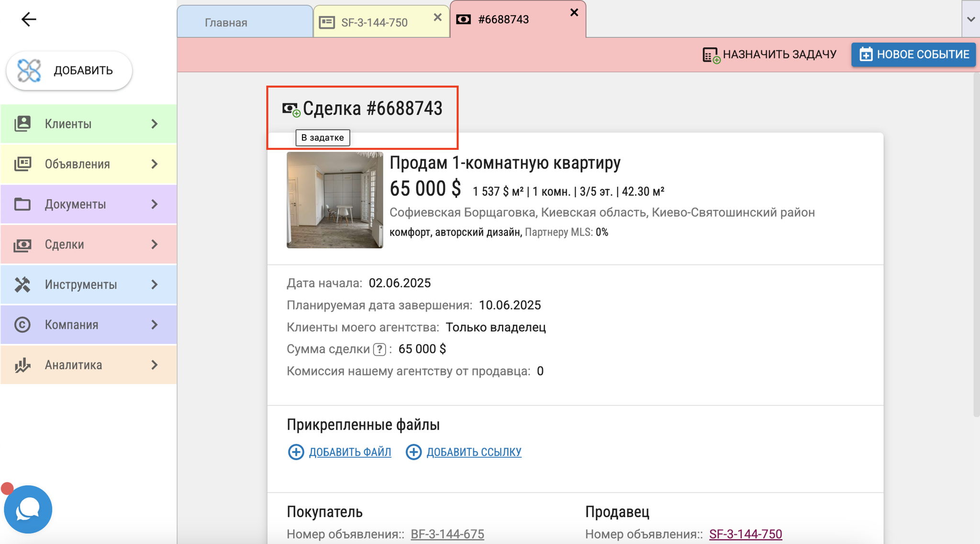Click the money icon on #6688743 tab
980x544 pixels.
(463, 19)
